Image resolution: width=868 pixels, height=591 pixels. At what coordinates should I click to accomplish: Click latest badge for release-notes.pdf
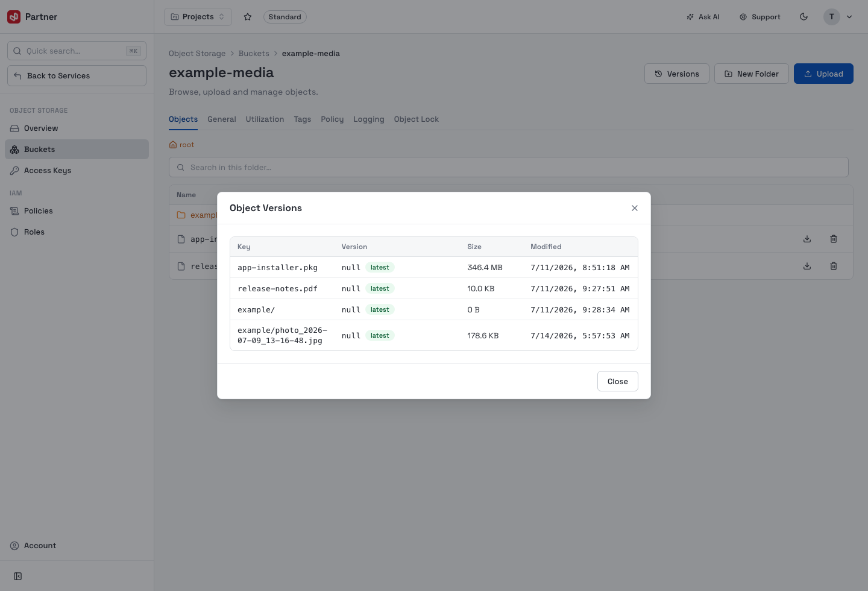pyautogui.click(x=380, y=288)
